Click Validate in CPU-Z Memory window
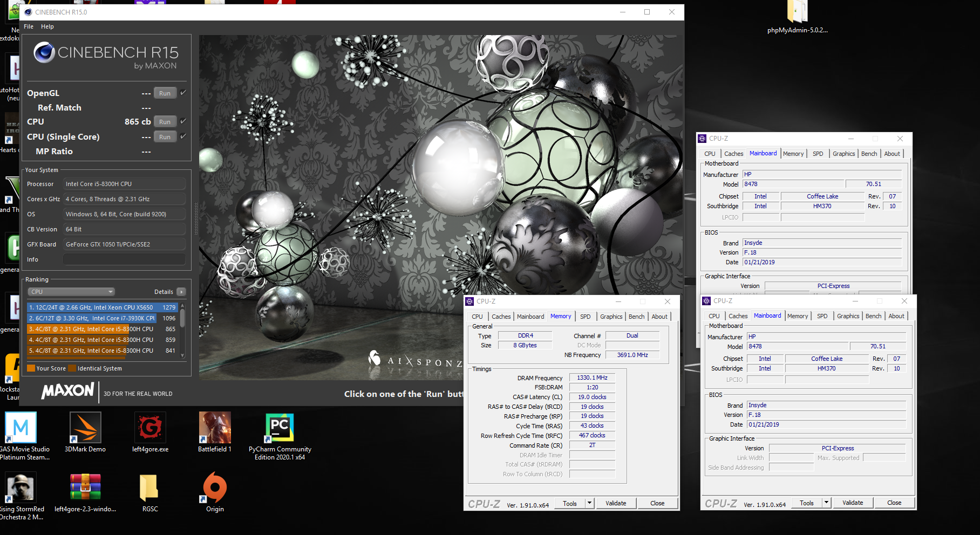 click(616, 503)
